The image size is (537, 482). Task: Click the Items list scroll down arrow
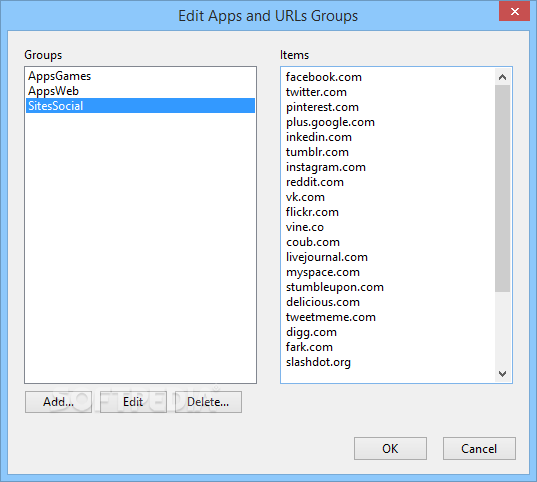502,374
